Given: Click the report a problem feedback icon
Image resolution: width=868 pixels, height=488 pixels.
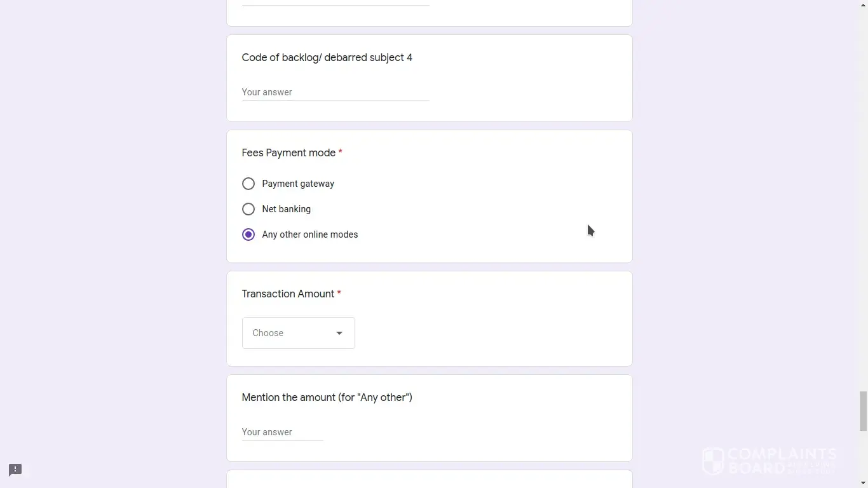Looking at the screenshot, I should (15, 470).
